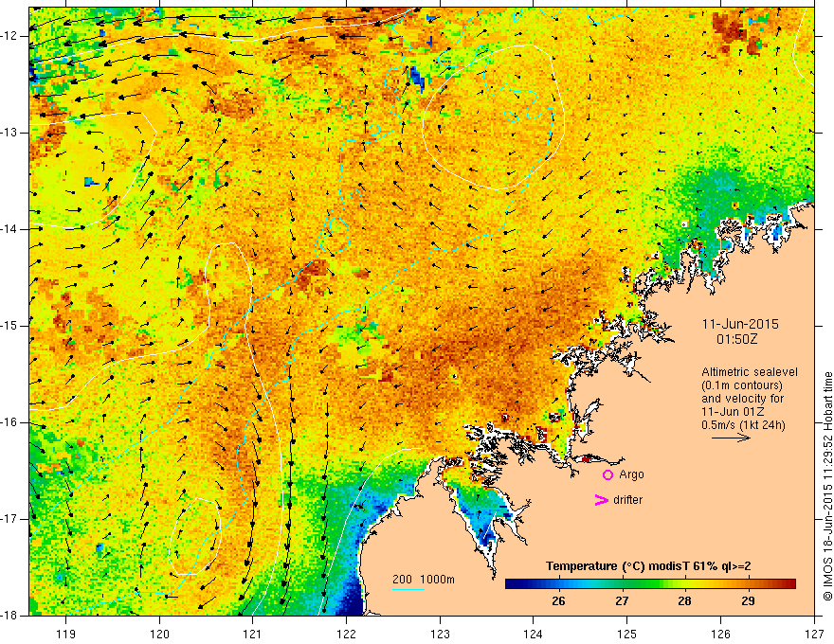Click the '-16' latitude axis label
Screen dimensions: 834x644
coord(9,422)
